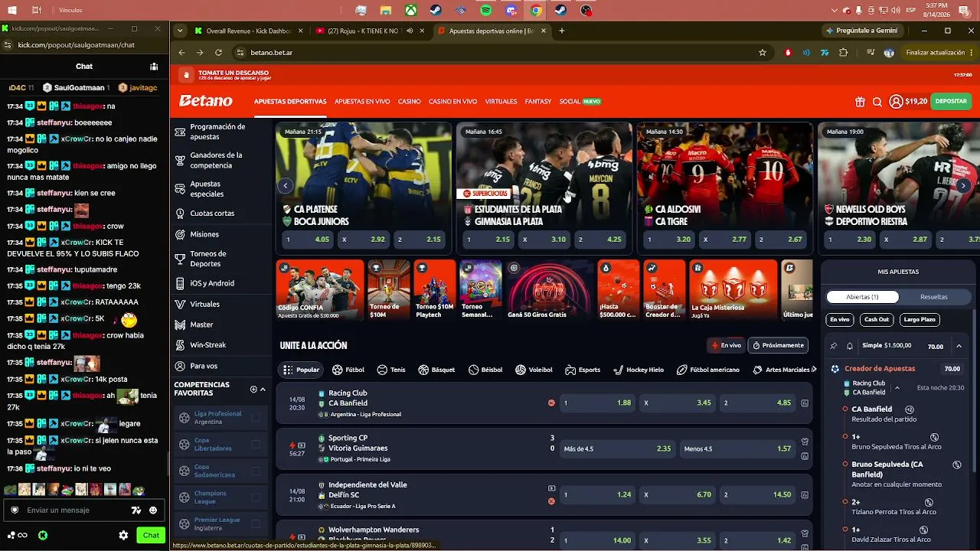Screen dimensions: 980x551
Task: Open Programación de apuestas in the sidebar
Action: tap(220, 132)
